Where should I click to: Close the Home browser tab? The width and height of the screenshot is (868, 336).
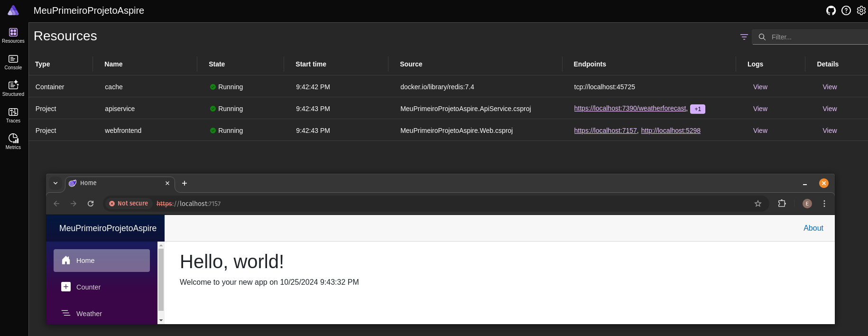[x=167, y=183]
